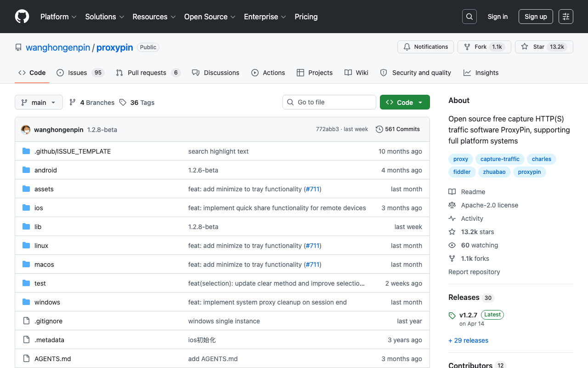
Task: Open the .metadata file
Action: coord(49,340)
